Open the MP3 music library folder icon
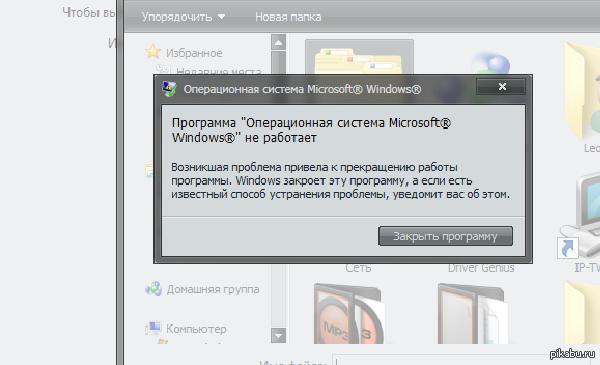The width and height of the screenshot is (600, 365). (x=349, y=314)
